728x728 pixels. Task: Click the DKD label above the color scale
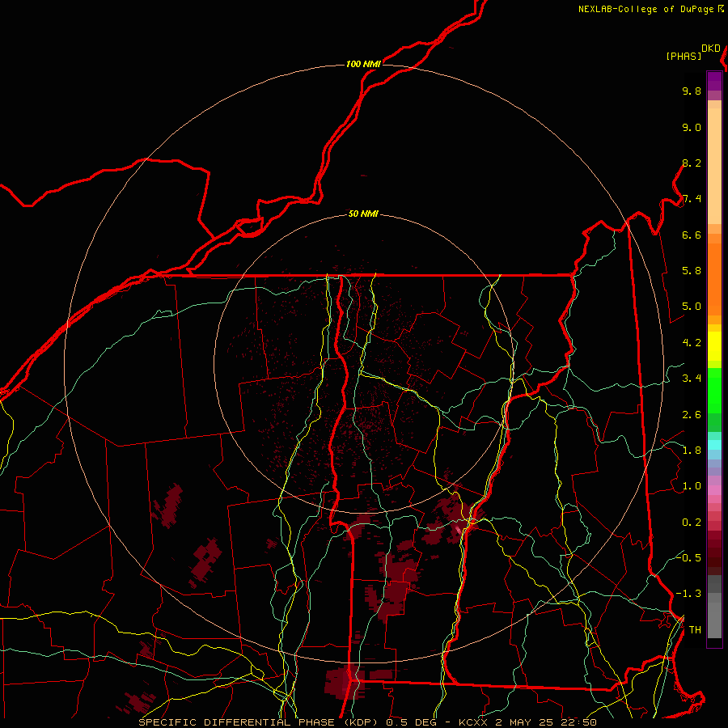pyautogui.click(x=711, y=49)
